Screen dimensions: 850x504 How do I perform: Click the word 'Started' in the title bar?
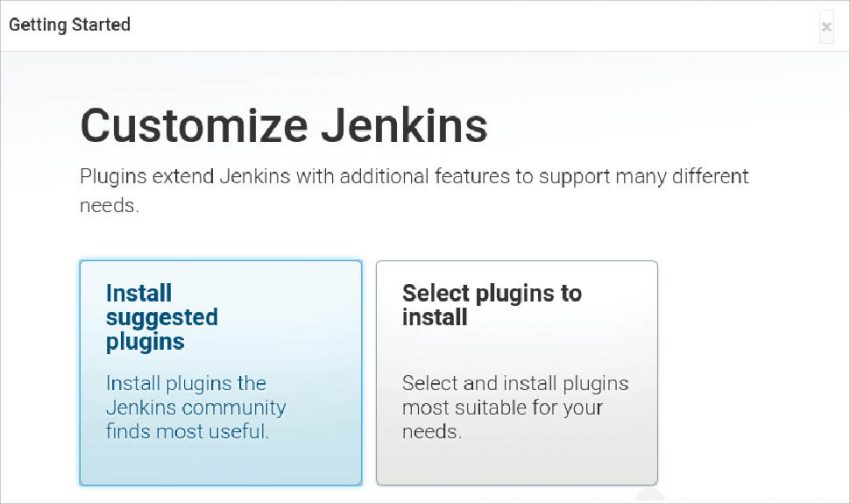[x=100, y=24]
